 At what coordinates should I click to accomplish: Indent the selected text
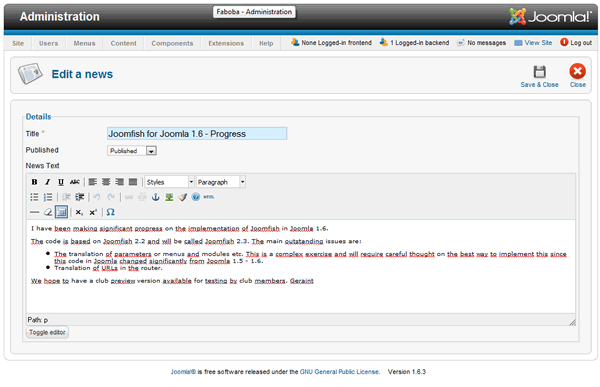80,197
